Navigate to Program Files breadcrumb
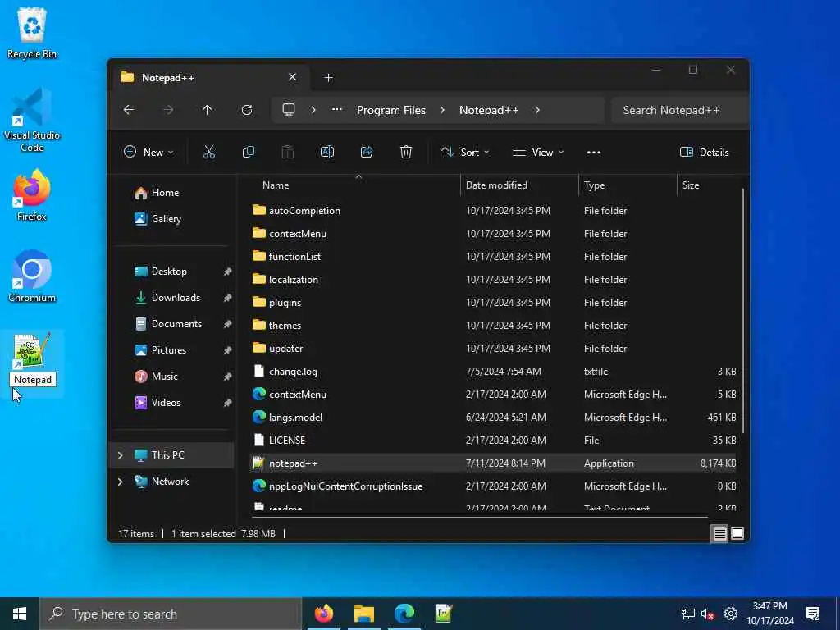Screen dimensions: 840x630 coord(391,110)
